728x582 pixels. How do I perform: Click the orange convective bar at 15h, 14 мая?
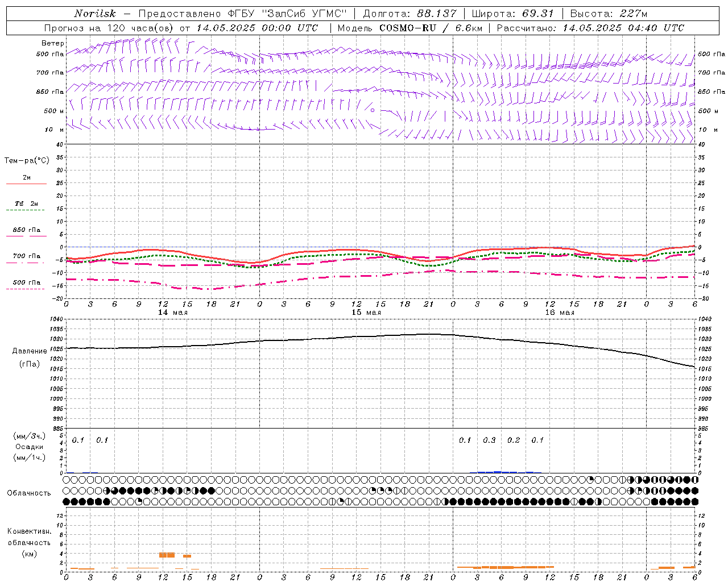click(x=187, y=556)
